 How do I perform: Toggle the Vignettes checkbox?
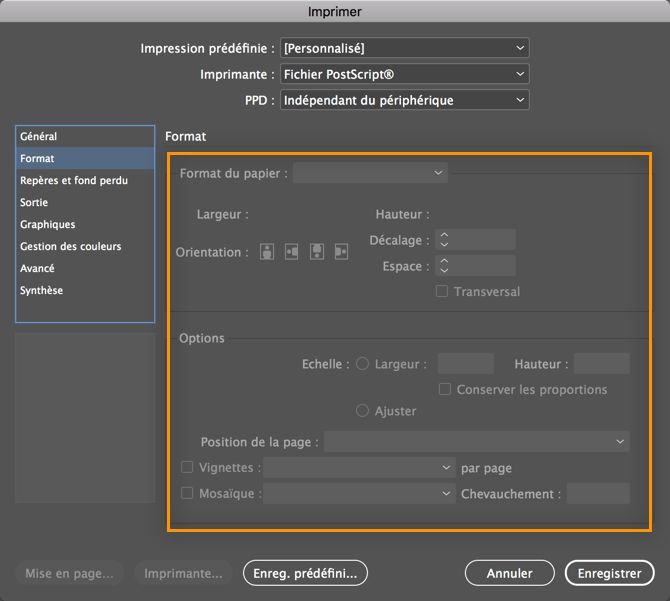point(187,467)
